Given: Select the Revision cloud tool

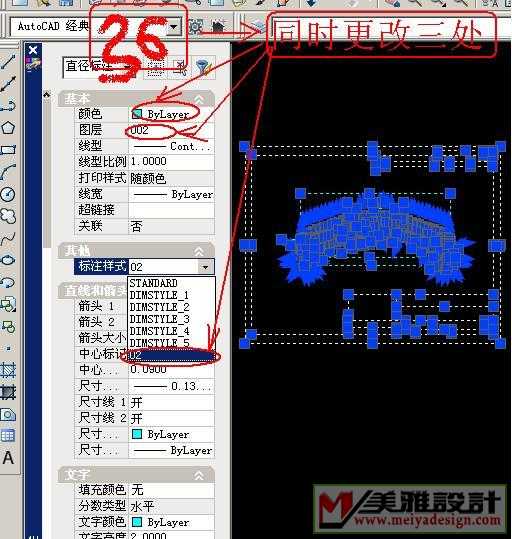Looking at the screenshot, I should [x=8, y=216].
